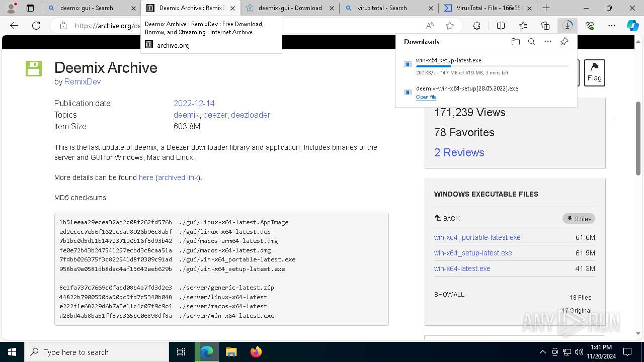Click deemix-win-x64-setup[28.05.2022].exe download entry
Screen dimensions: 644x362
point(467,88)
